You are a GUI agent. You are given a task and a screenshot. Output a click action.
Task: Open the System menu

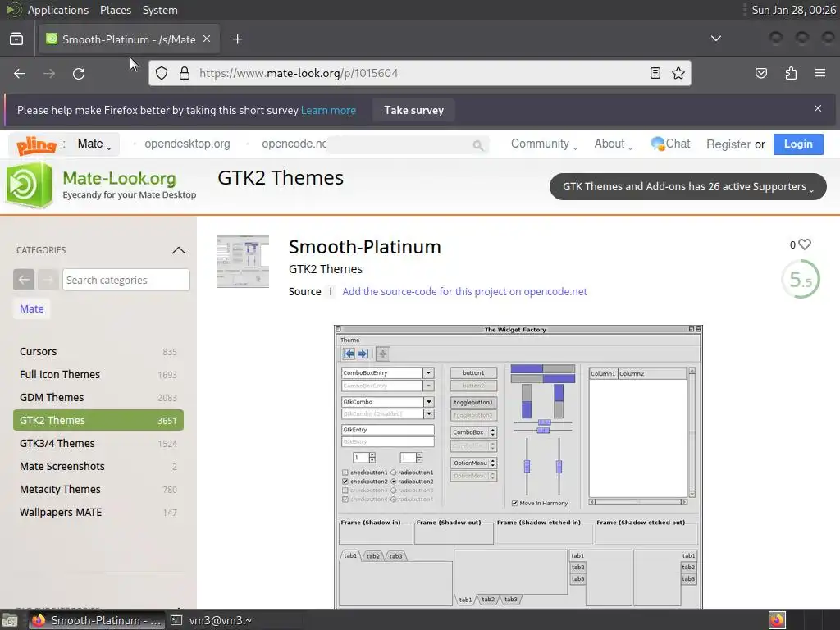coord(160,10)
